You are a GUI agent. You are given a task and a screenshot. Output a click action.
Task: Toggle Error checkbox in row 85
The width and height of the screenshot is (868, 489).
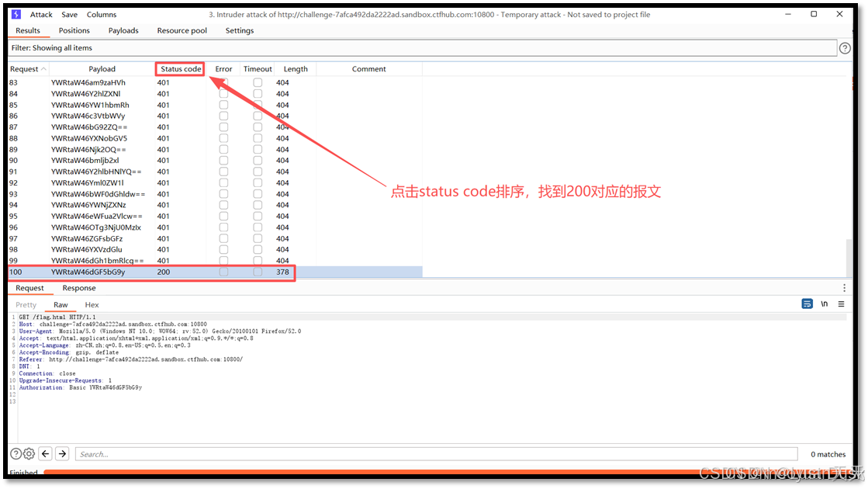point(223,105)
